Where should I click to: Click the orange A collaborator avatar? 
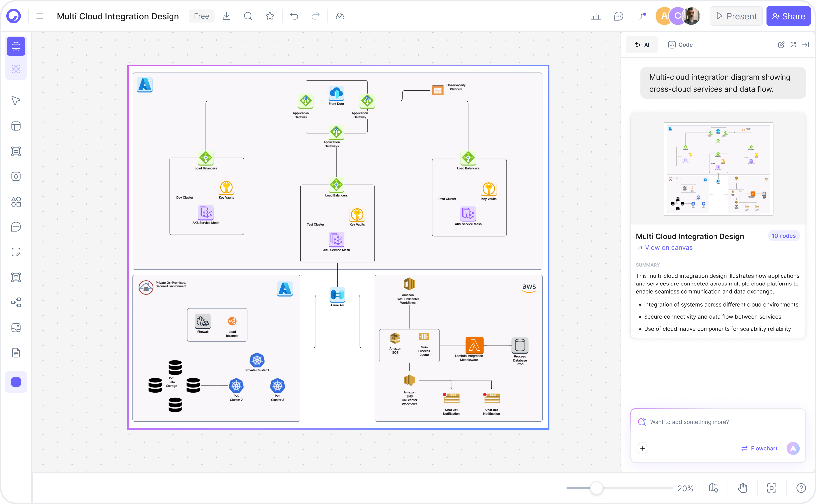664,16
